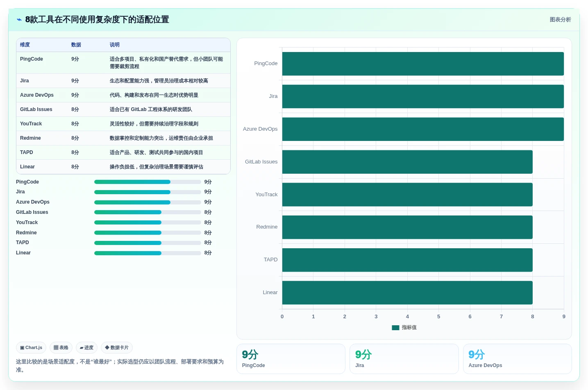The height and width of the screenshot is (390, 588).
Task: Click the YouTrack bar in the chart
Action: pyautogui.click(x=407, y=195)
